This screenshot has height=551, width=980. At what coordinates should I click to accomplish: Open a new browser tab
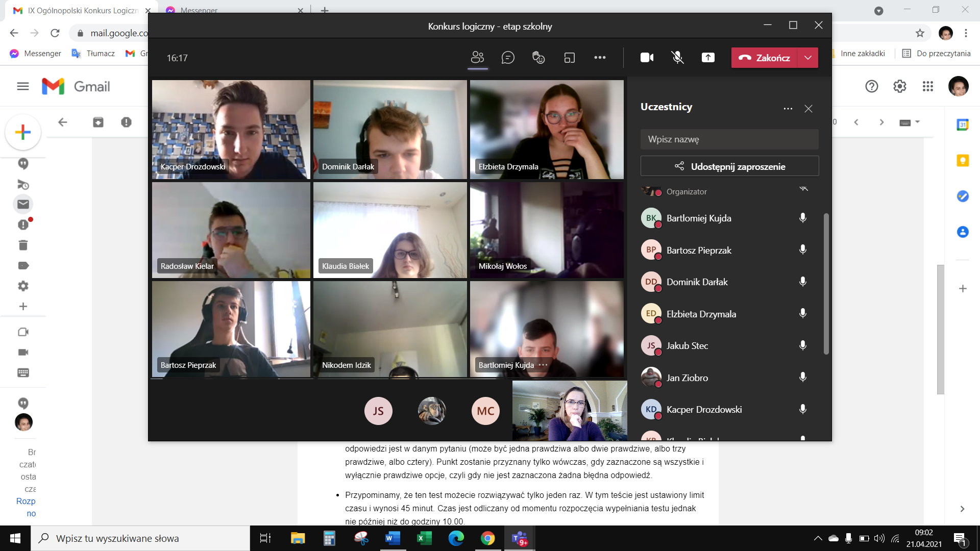click(x=325, y=10)
